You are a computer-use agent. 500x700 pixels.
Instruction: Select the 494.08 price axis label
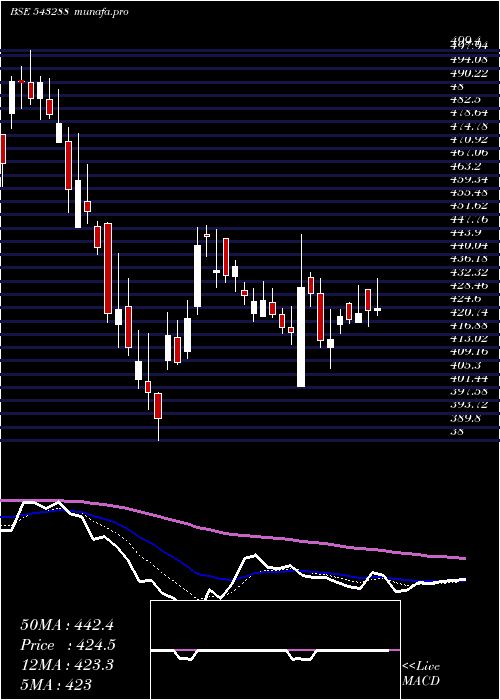[469, 59]
